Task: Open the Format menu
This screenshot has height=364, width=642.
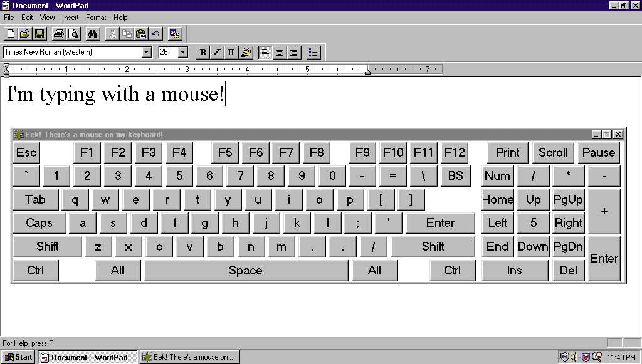Action: 96,18
